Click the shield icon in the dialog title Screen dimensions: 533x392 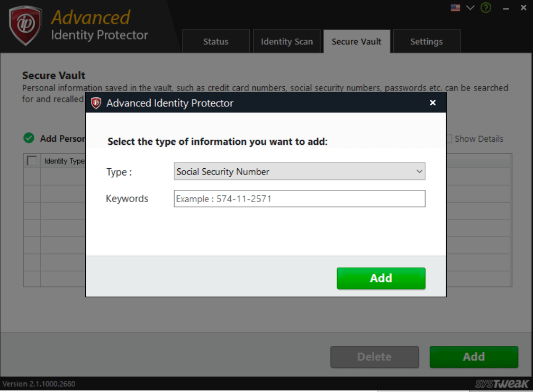(96, 103)
